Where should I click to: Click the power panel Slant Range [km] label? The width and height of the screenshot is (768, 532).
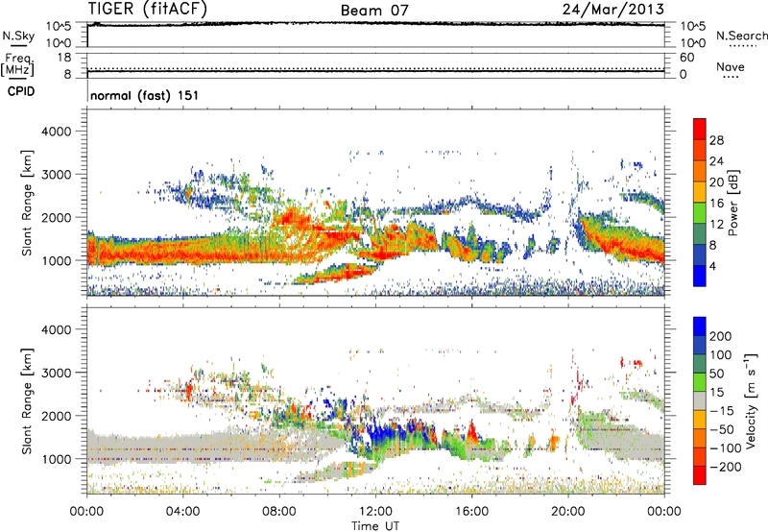(27, 204)
